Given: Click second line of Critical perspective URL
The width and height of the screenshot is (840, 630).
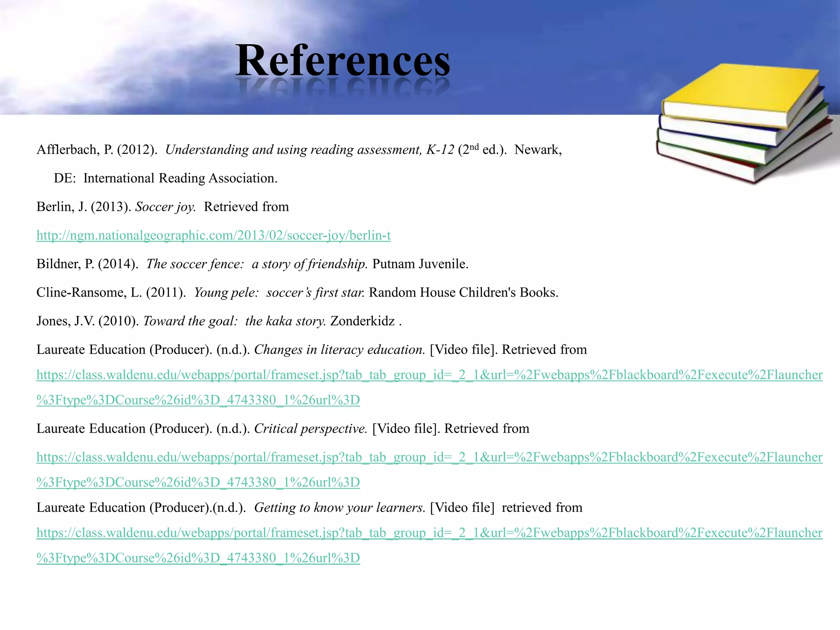Looking at the screenshot, I should click(198, 482).
